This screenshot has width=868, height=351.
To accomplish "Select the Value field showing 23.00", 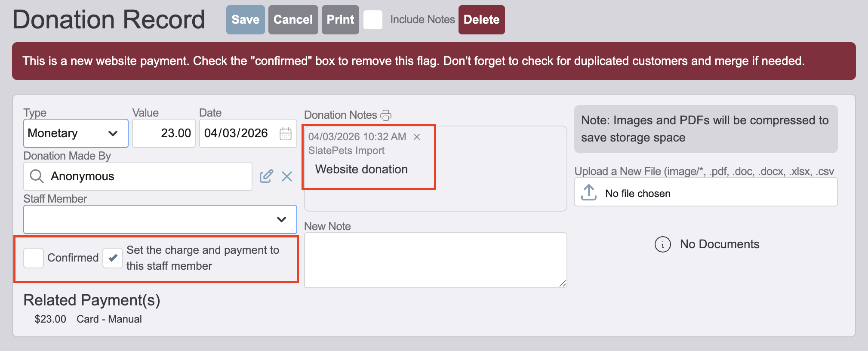I will pyautogui.click(x=163, y=133).
